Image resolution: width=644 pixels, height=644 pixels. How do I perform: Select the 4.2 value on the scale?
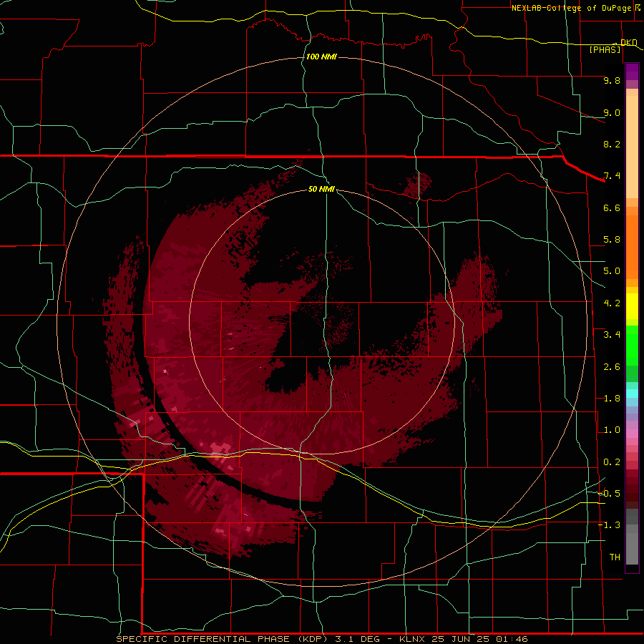pos(612,303)
